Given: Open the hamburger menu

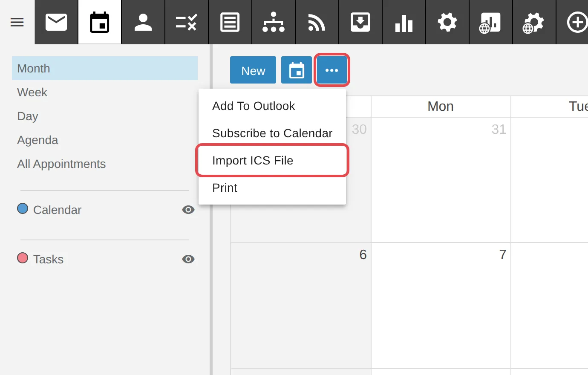Looking at the screenshot, I should [17, 22].
